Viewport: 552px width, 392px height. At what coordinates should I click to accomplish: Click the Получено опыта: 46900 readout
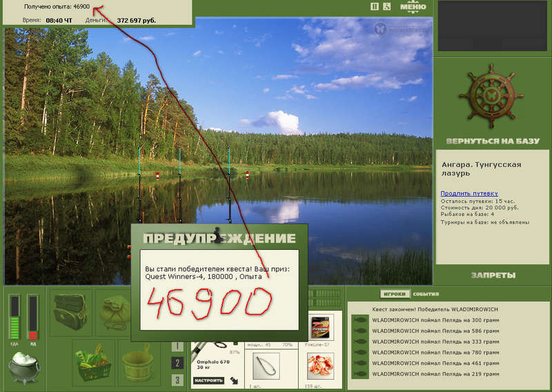click(57, 7)
